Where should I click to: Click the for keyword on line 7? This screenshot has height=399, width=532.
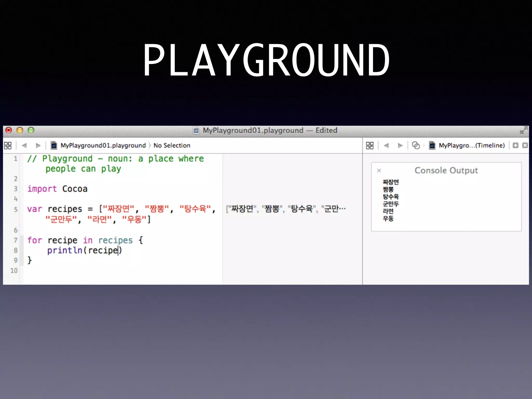[x=35, y=240]
